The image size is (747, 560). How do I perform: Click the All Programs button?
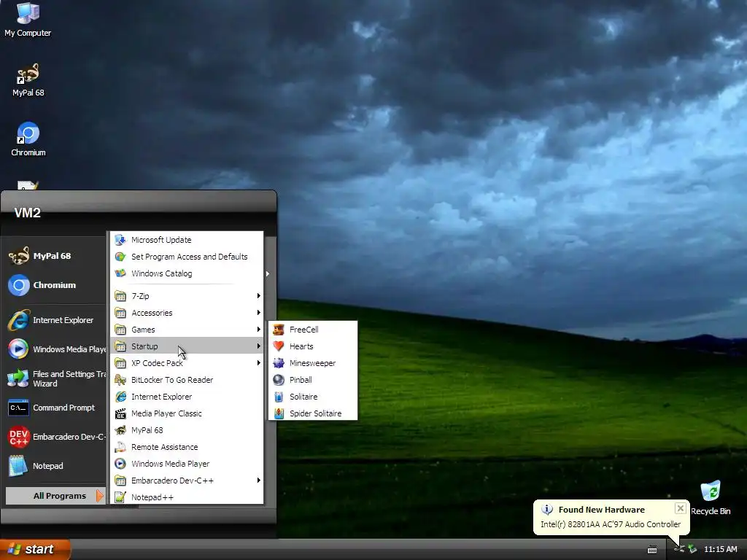(x=55, y=496)
